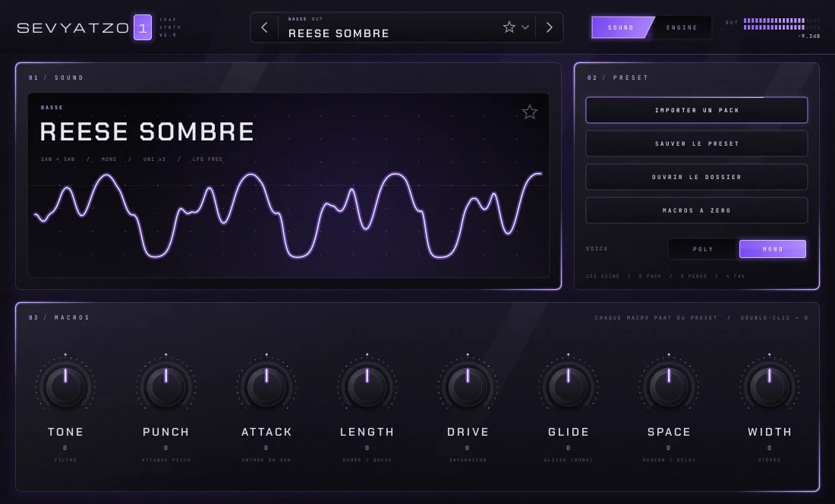Click the '03 / MACROS' section label
The image size is (835, 504).
59,318
